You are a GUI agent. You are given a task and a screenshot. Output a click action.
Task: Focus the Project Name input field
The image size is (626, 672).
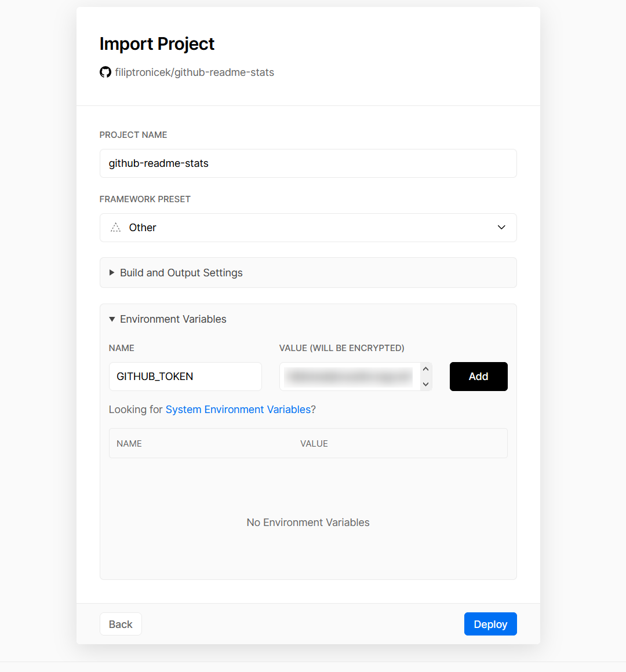308,163
